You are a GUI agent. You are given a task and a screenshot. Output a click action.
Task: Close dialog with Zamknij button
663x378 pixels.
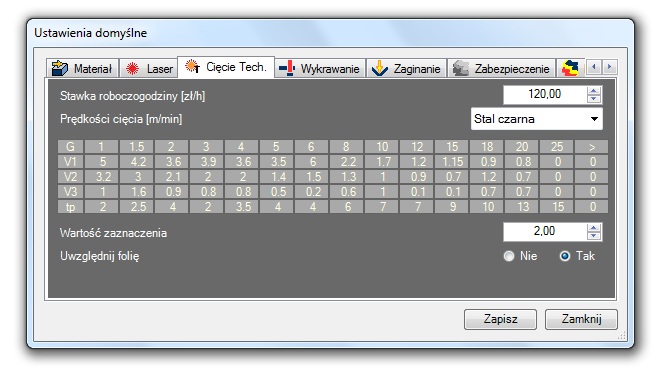click(581, 319)
